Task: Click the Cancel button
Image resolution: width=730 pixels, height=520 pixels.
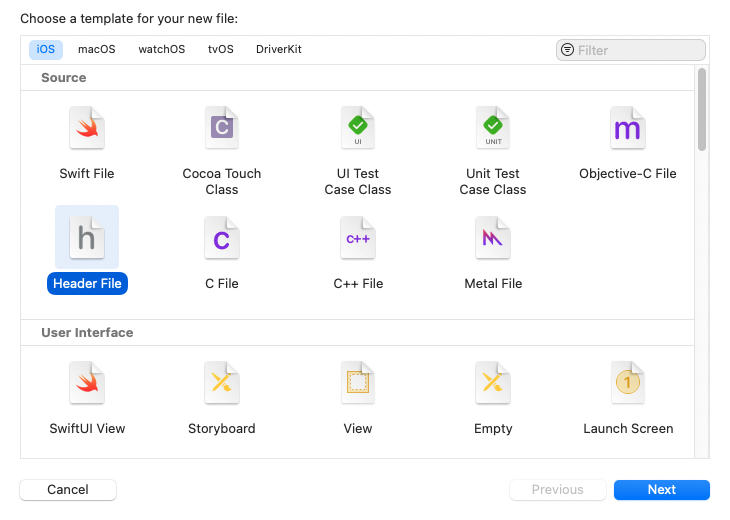Action: click(x=68, y=490)
